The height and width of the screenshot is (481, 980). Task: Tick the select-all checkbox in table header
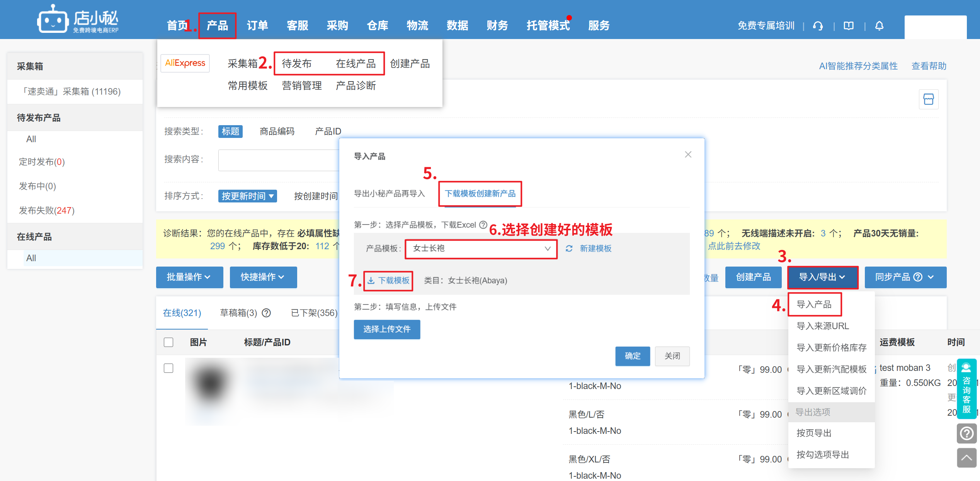coord(168,342)
